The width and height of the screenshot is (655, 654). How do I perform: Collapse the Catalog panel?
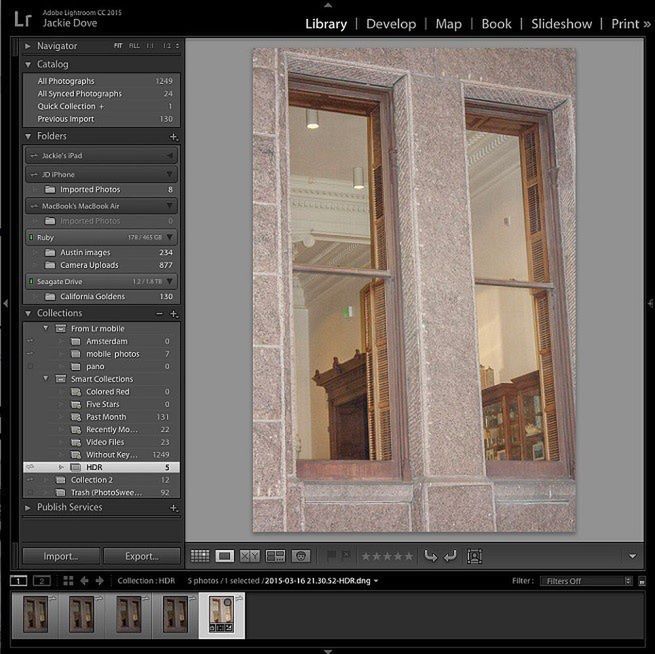(x=28, y=64)
